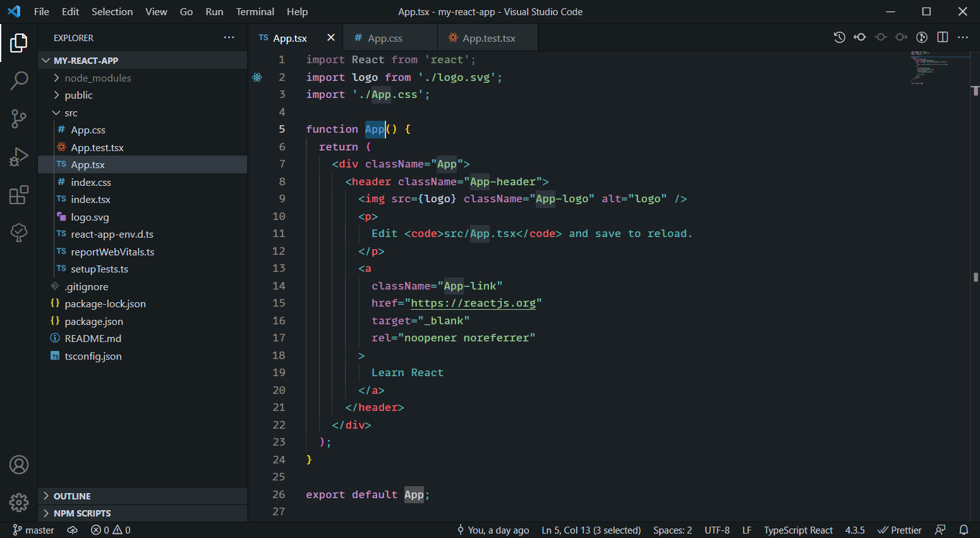The image size is (980, 538).
Task: Expand the NPM SCRIPTS panel
Action: click(x=143, y=513)
